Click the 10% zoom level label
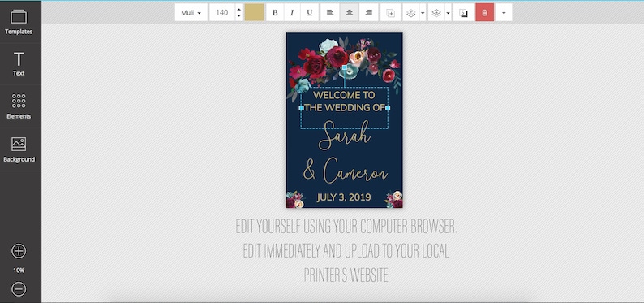The width and height of the screenshot is (644, 303). 19,271
